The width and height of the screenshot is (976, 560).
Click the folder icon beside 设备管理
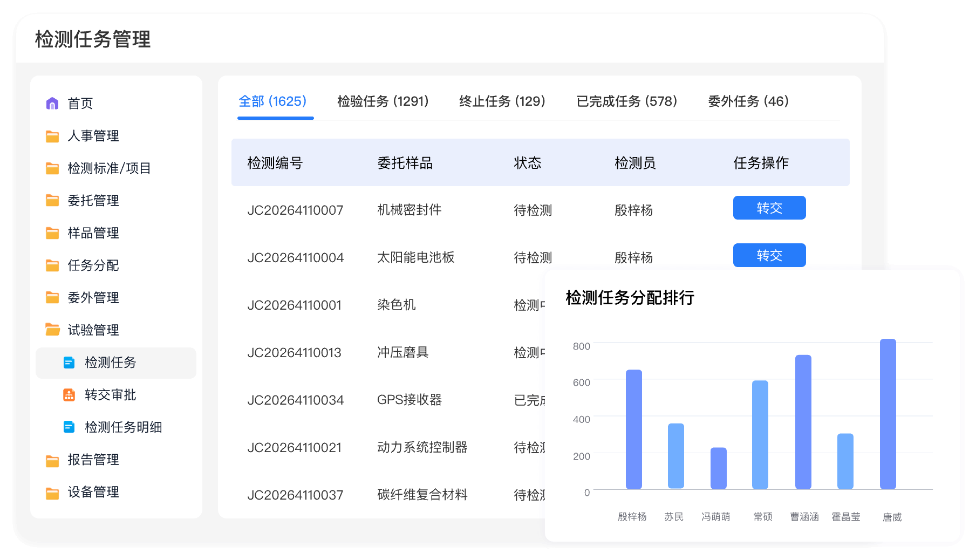click(52, 492)
